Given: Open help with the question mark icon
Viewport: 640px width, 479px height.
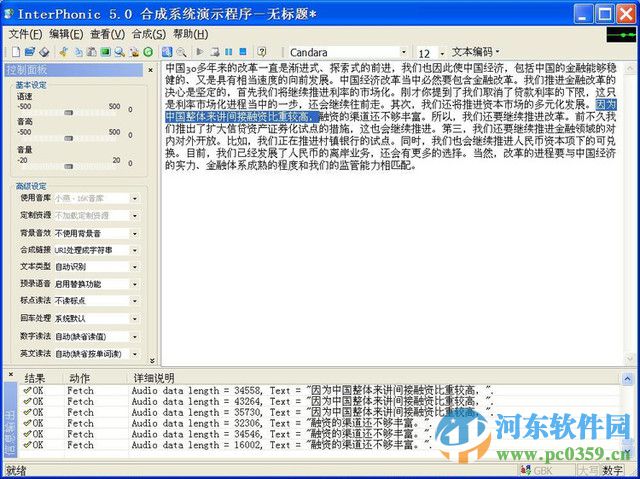Looking at the screenshot, I should [x=262, y=52].
